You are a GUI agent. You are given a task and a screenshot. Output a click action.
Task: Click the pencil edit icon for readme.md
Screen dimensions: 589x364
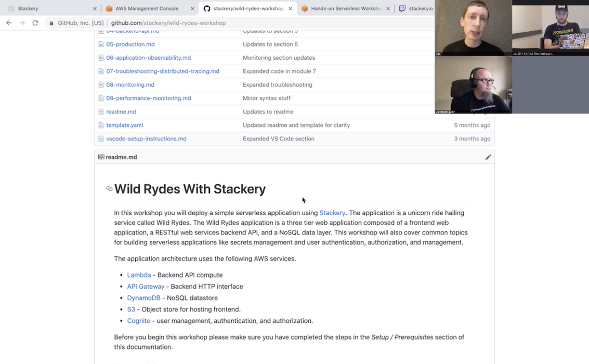pos(488,157)
